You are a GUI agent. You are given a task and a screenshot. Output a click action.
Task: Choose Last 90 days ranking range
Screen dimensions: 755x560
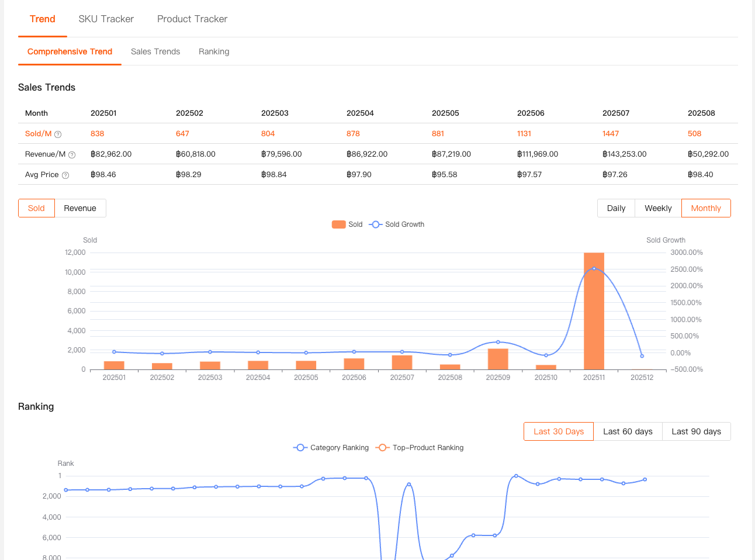pyautogui.click(x=696, y=431)
